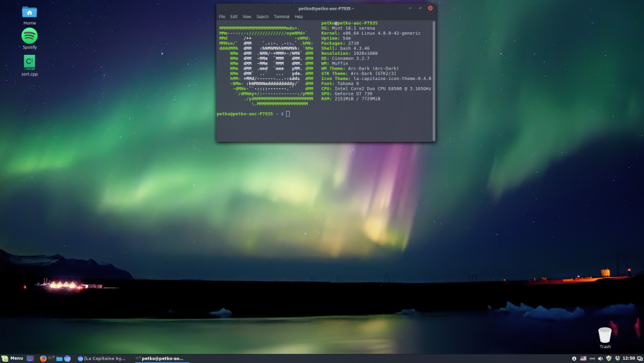Click the window list applet in the tray
The height and width of the screenshot is (363, 644).
coord(640,359)
